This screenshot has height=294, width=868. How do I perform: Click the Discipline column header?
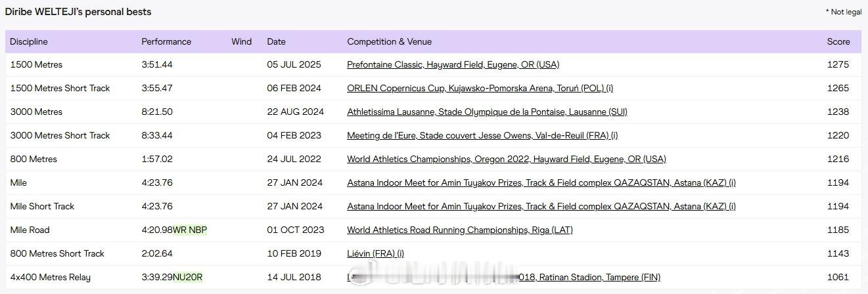click(29, 42)
